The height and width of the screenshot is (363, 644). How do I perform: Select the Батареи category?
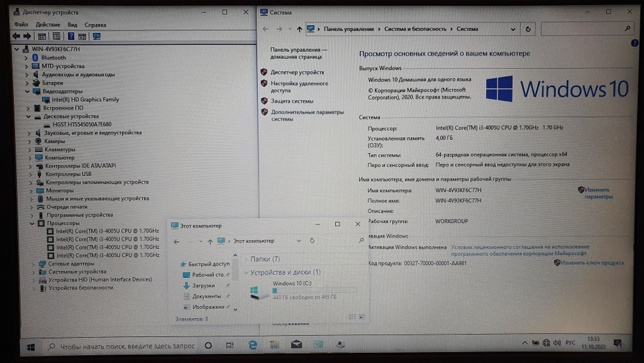coord(53,83)
